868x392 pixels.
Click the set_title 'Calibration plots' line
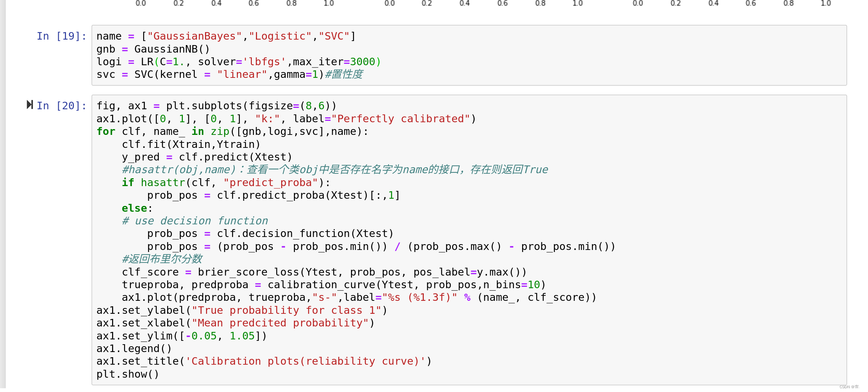click(x=264, y=361)
